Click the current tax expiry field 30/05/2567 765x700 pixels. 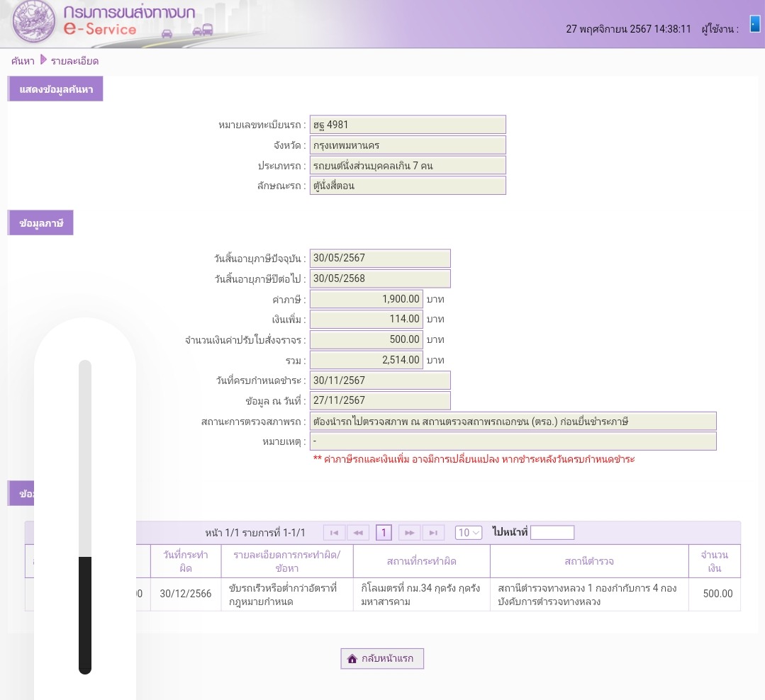pos(380,258)
